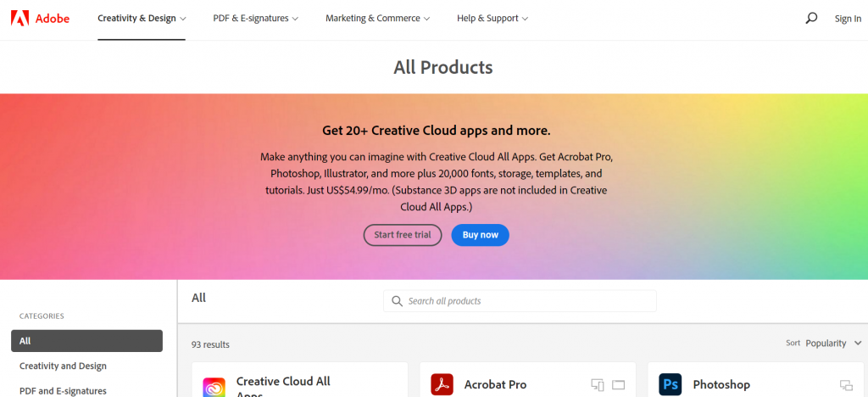Open the search magnifier in header

(x=811, y=19)
